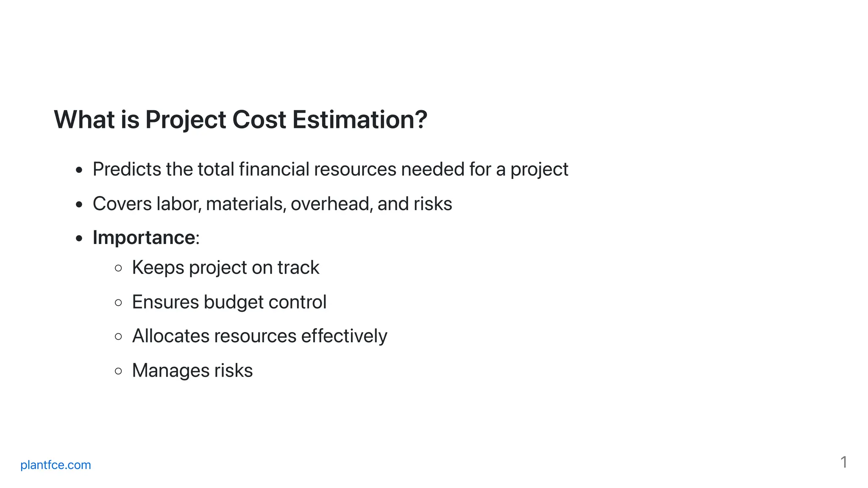
Task: Click the hollow circle bullet before 'Ensures'
Action: 119,302
